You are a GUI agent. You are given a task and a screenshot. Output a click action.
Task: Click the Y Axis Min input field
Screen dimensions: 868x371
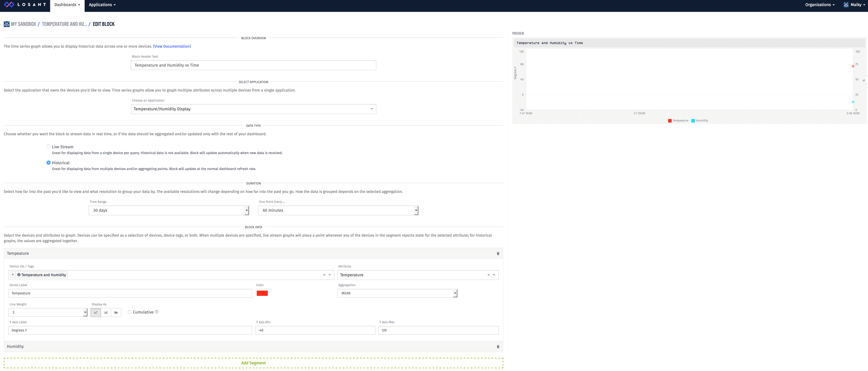point(315,330)
